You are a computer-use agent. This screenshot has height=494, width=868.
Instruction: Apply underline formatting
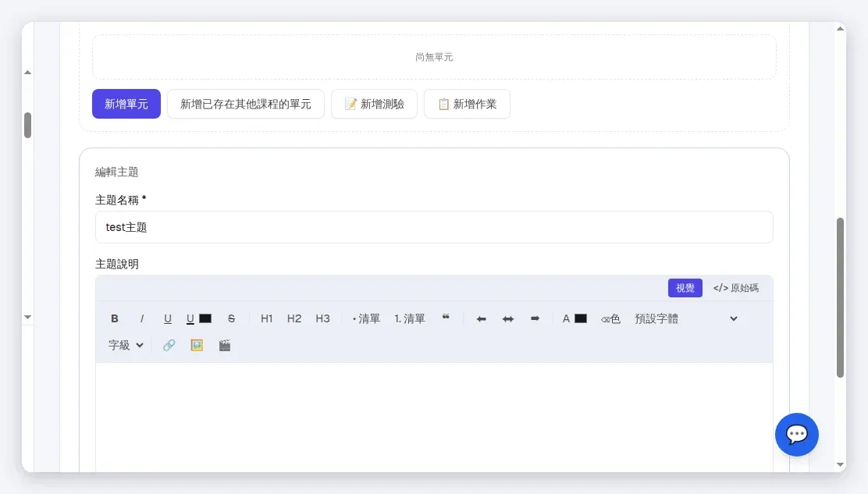tap(168, 318)
